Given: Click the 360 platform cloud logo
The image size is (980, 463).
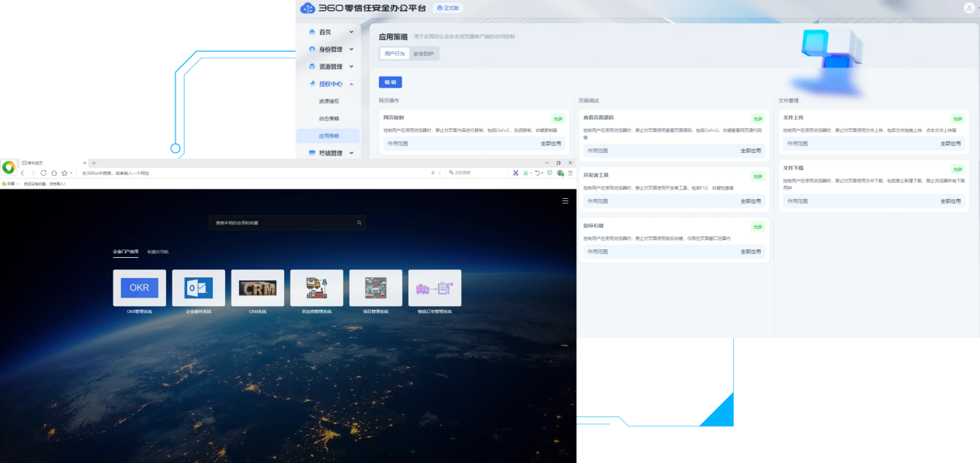Looking at the screenshot, I should (308, 8).
